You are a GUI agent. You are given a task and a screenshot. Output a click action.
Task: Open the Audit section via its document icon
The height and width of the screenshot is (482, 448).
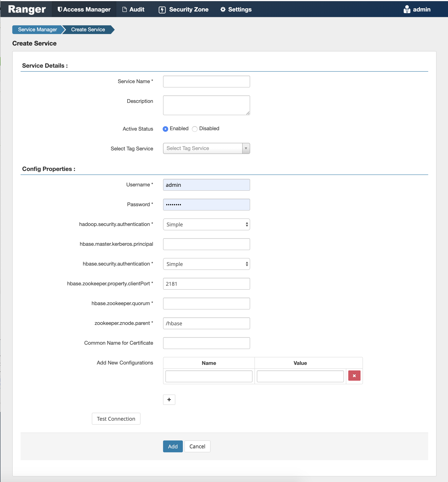(x=124, y=9)
